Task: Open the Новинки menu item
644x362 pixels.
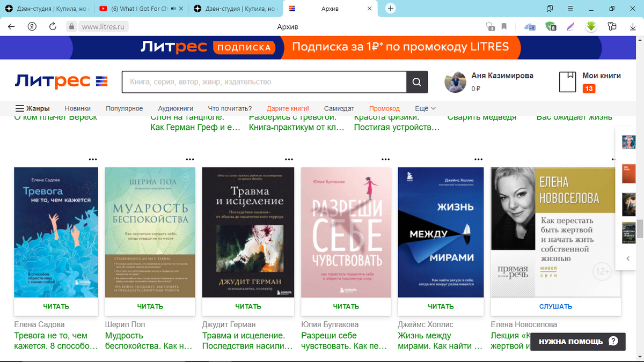Action: point(78,108)
